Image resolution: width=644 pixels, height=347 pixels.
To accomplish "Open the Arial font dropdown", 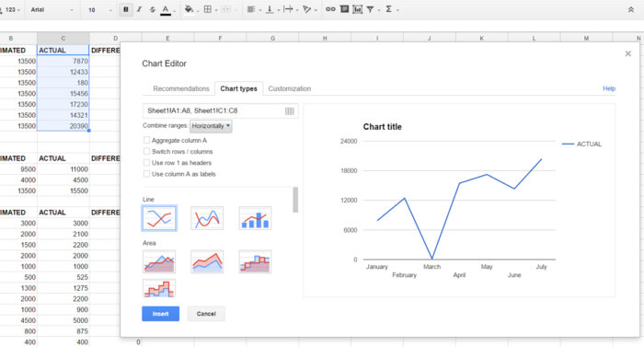I will [52, 9].
